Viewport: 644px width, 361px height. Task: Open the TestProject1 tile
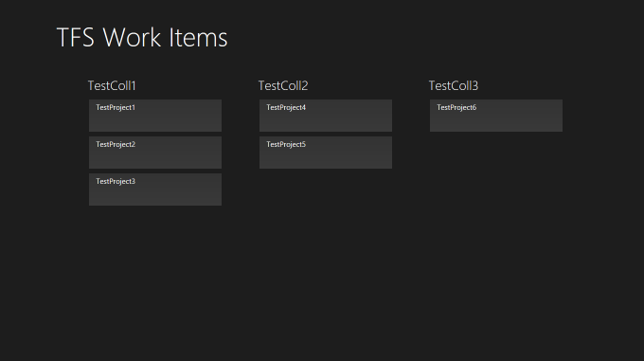[x=155, y=116]
